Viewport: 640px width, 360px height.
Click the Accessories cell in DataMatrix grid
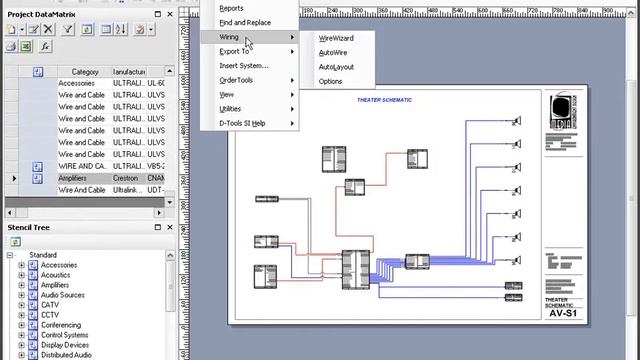(84, 83)
